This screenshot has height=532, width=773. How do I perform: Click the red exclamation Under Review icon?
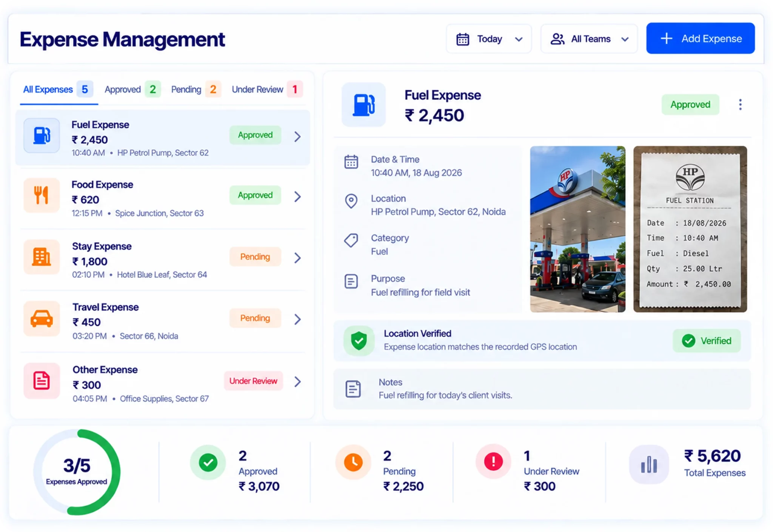click(x=493, y=461)
